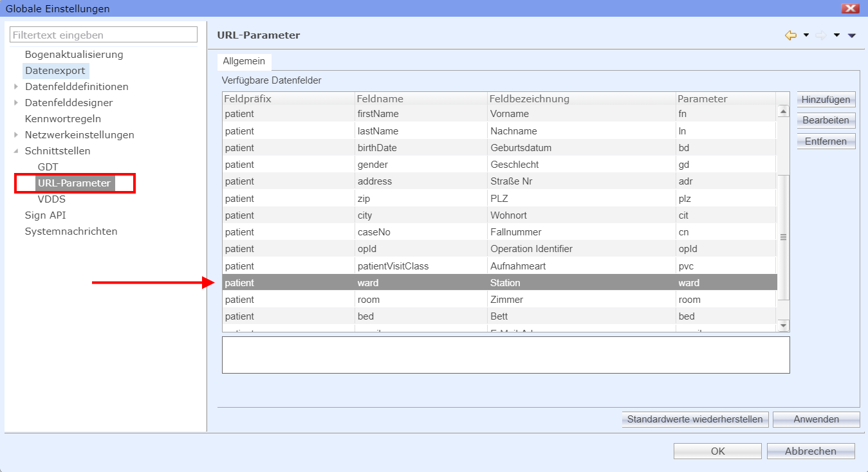Select Bogenaktualisierung in the tree
Image resolution: width=868 pixels, height=472 pixels.
74,55
